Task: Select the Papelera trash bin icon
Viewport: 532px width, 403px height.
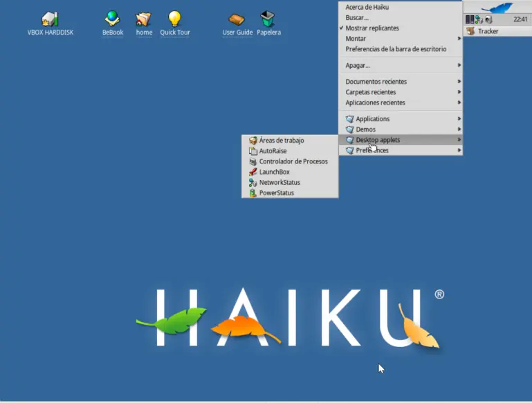Action: coord(267,19)
